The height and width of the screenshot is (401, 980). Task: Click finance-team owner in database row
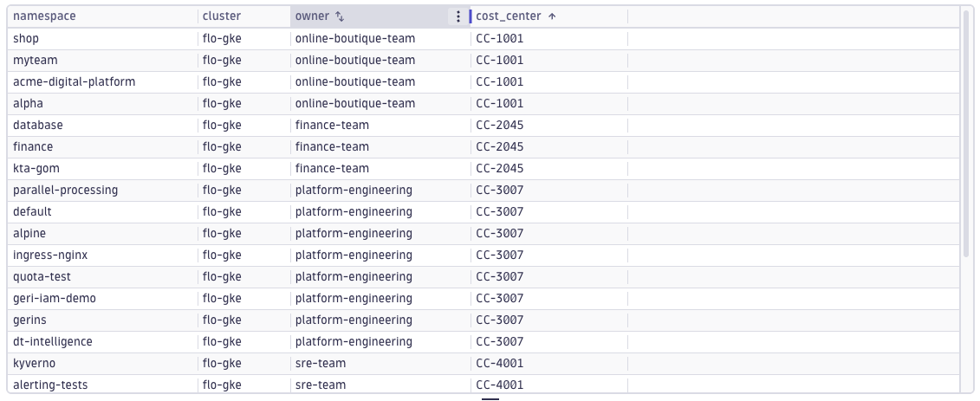tap(332, 125)
